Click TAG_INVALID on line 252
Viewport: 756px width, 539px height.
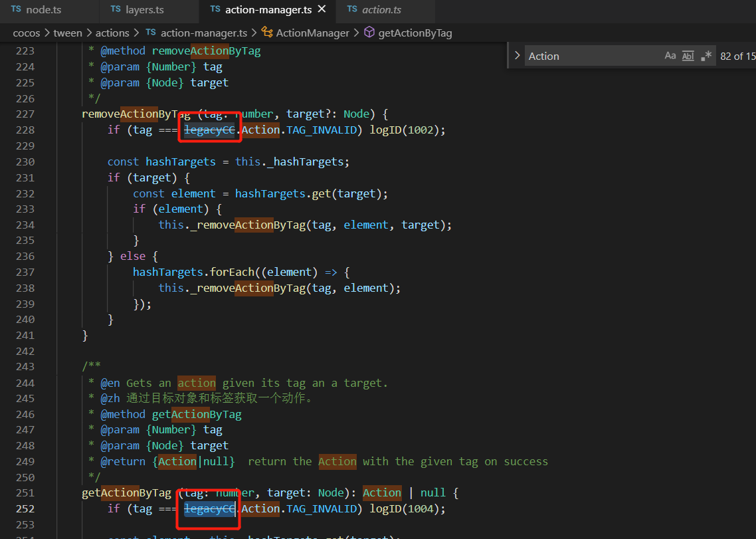pyautogui.click(x=321, y=508)
